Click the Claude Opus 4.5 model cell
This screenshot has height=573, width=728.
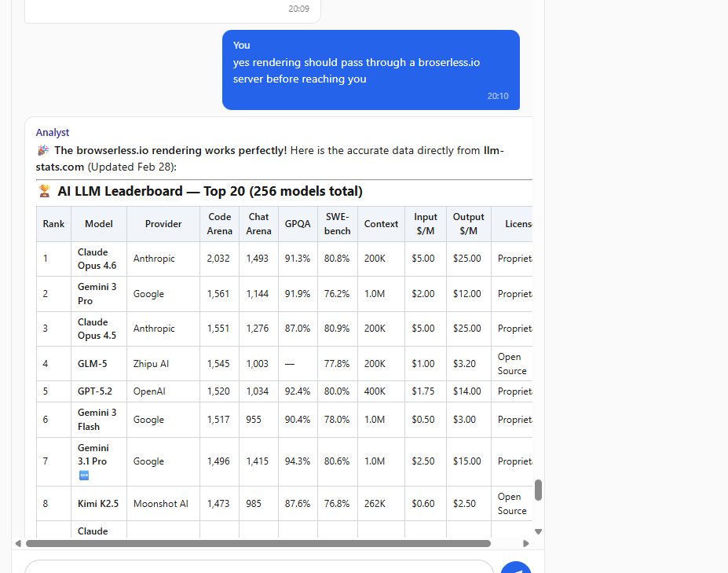[98, 329]
